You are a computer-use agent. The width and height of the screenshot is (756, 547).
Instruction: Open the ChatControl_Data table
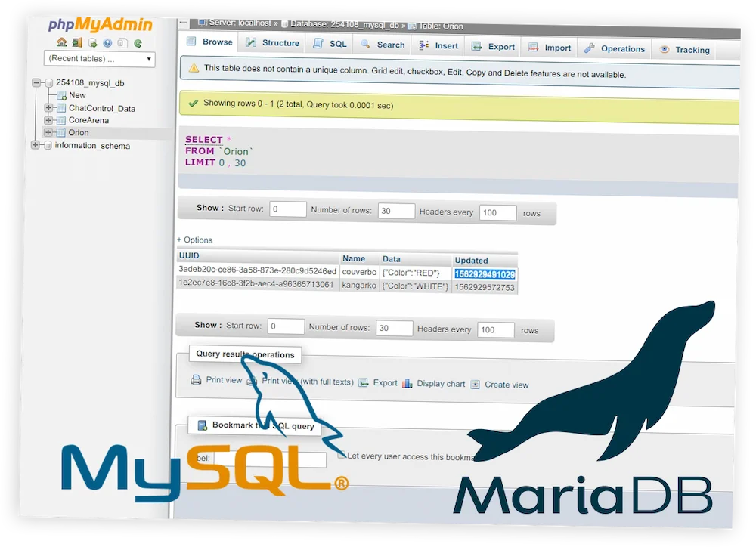102,108
